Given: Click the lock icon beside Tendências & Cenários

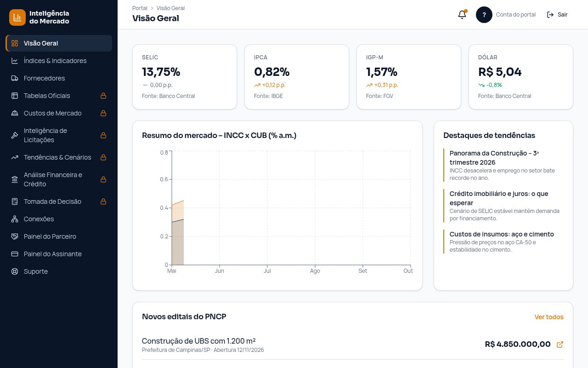Looking at the screenshot, I should pyautogui.click(x=103, y=157).
